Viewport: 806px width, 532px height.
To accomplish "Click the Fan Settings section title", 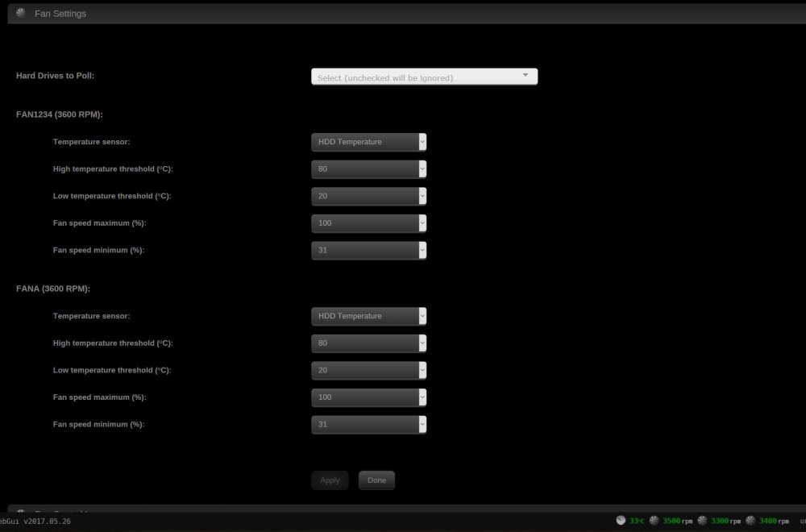I will [60, 14].
